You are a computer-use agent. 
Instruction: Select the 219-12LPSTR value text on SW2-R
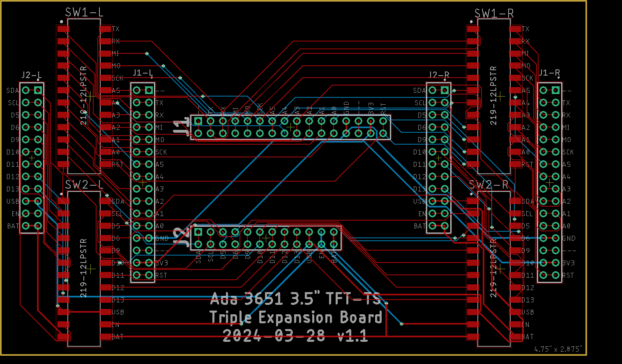tap(493, 268)
